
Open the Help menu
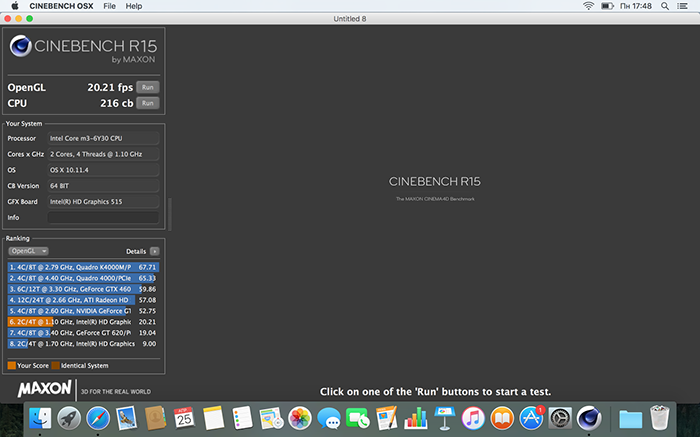[x=134, y=6]
